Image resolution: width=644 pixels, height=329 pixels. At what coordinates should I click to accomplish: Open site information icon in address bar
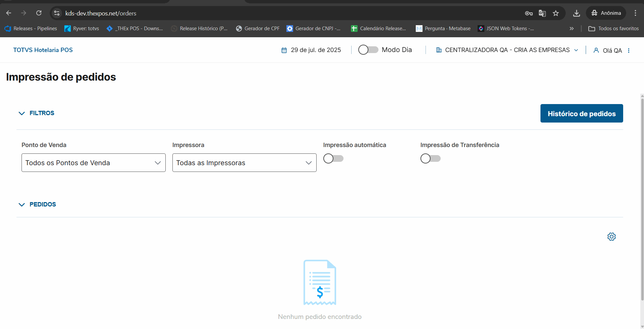point(57,13)
